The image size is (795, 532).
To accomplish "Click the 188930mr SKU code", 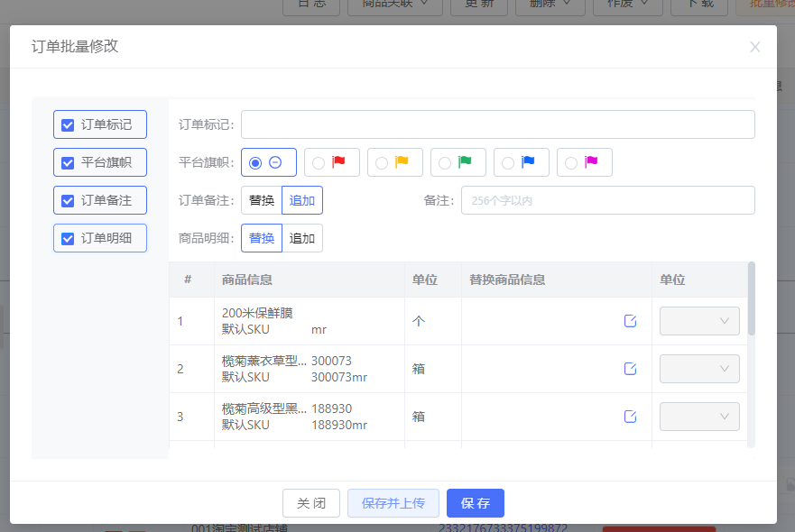I will [x=339, y=425].
